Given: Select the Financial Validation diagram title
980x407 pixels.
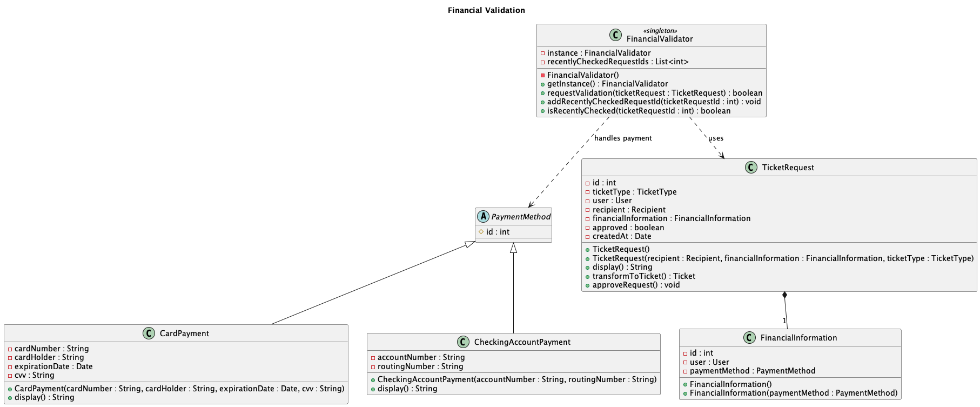Looking at the screenshot, I should (x=486, y=10).
